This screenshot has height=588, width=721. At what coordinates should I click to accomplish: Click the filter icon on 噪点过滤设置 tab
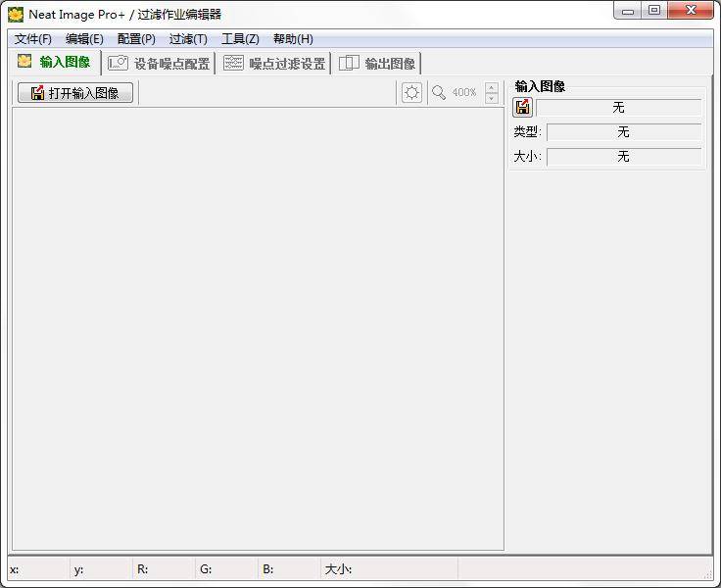click(233, 63)
